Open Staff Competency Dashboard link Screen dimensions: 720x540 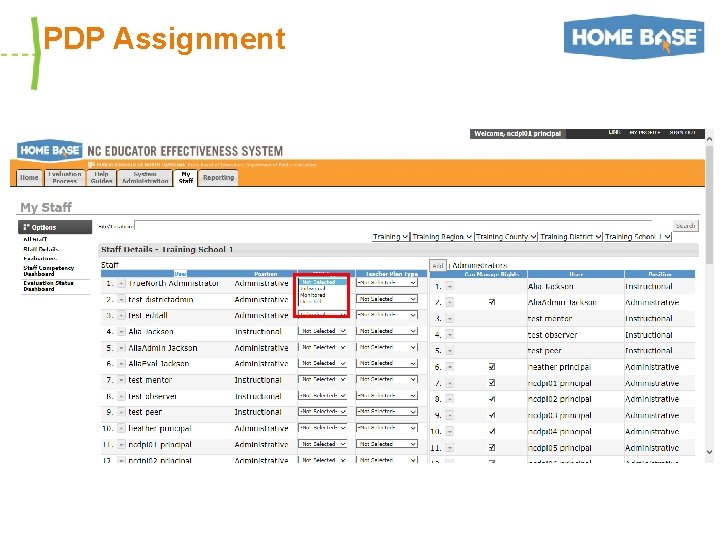coord(49,270)
